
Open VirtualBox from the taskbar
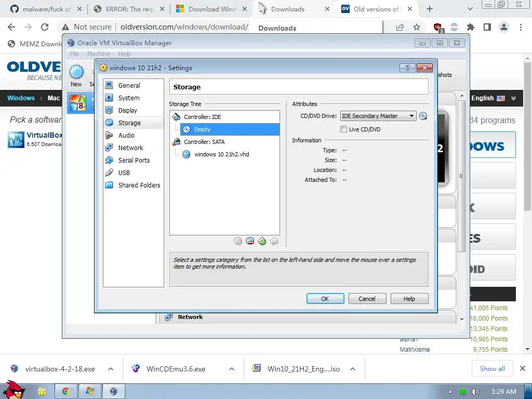pos(113,392)
